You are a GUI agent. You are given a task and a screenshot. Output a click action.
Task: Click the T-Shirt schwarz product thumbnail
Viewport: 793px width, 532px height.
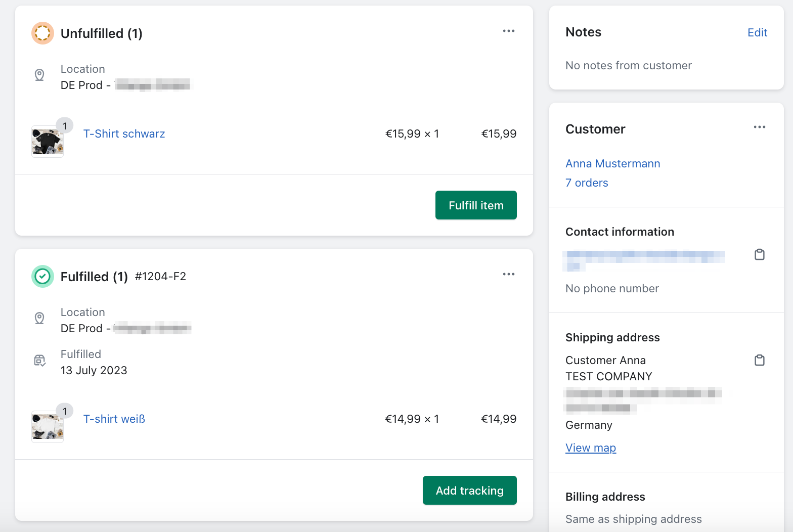(x=48, y=142)
